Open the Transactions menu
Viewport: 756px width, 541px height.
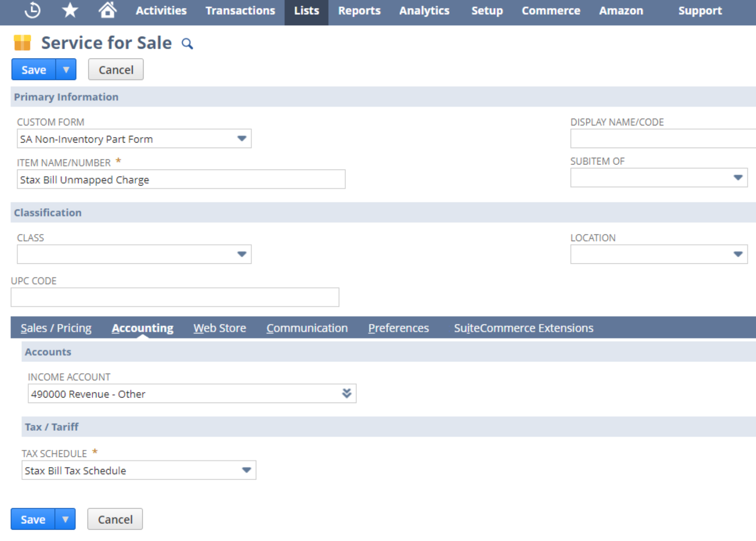pos(240,11)
